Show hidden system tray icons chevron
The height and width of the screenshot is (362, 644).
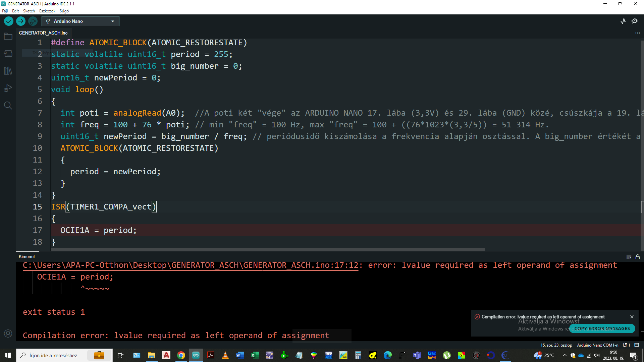(x=565, y=355)
